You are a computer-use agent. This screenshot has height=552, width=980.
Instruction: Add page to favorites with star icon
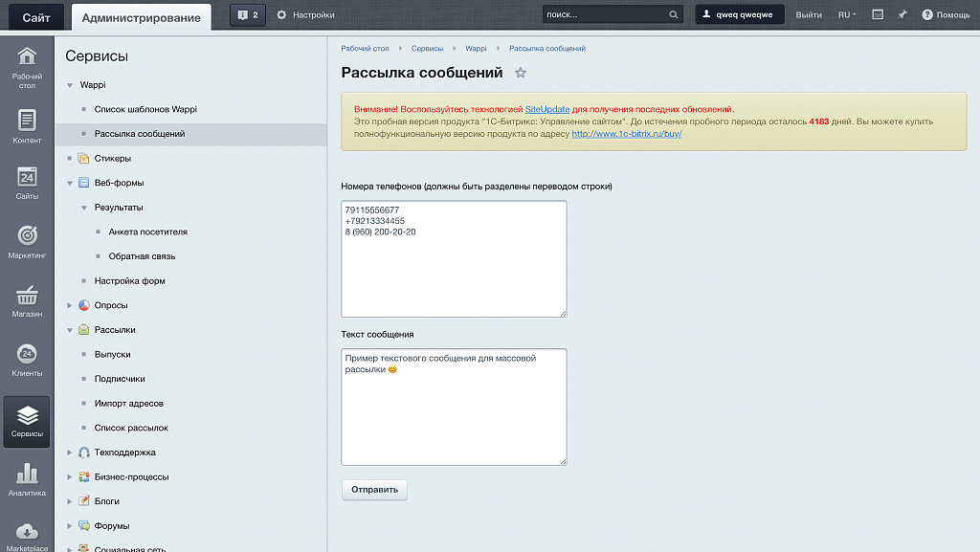point(521,73)
